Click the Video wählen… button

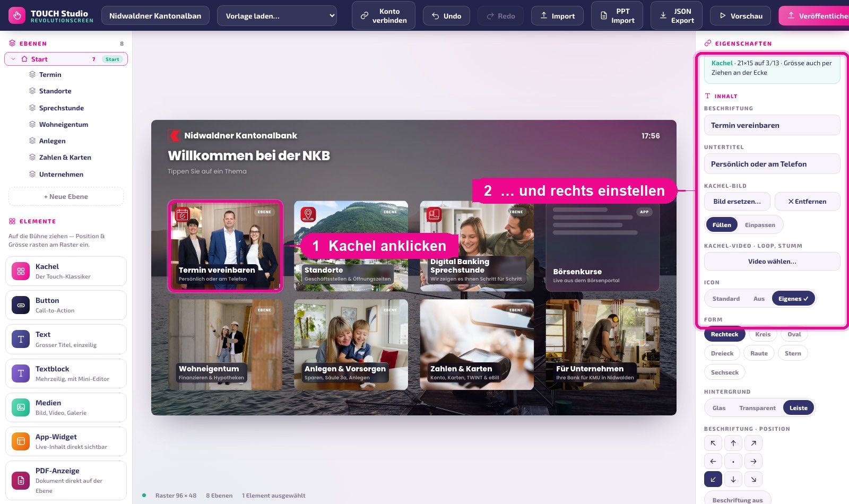[x=772, y=262]
